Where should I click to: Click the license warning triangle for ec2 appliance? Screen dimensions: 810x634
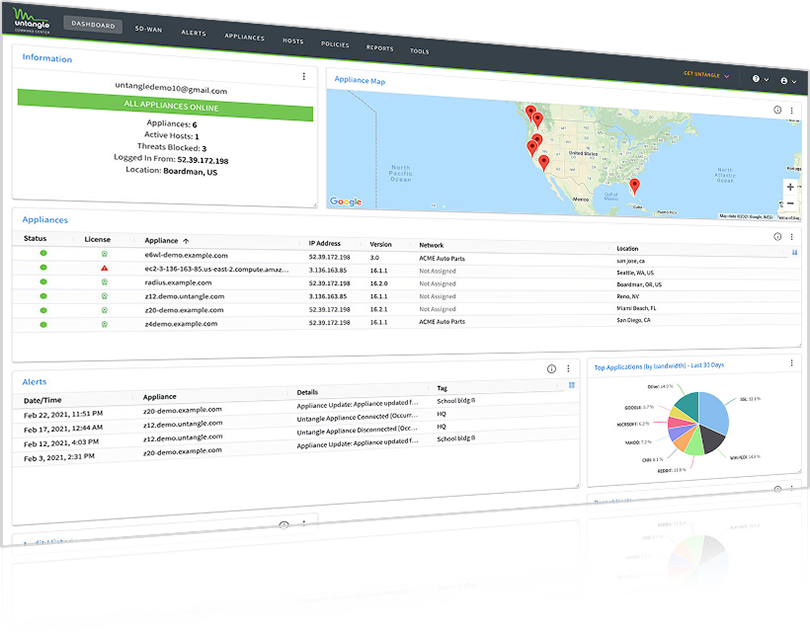[104, 268]
